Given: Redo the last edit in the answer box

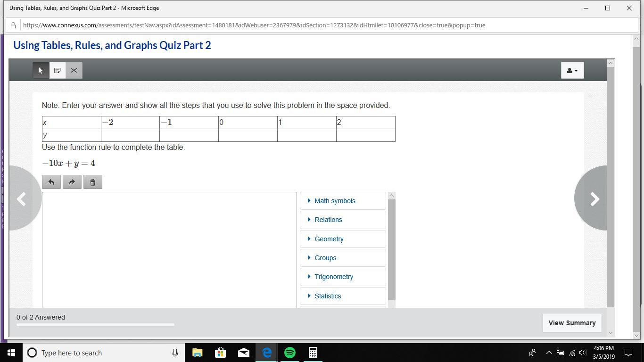Looking at the screenshot, I should click(72, 182).
